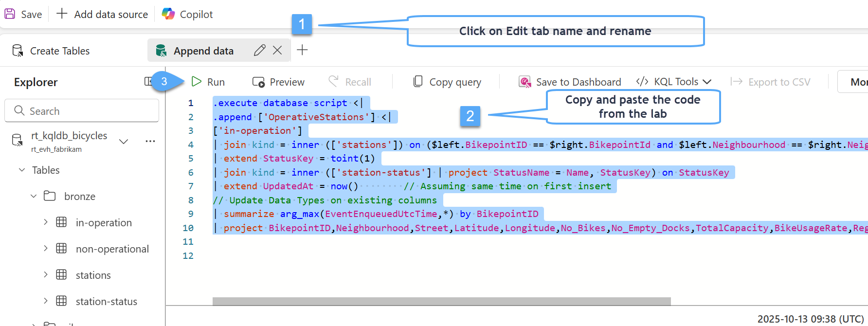This screenshot has height=326, width=868.
Task: Click the Save button label
Action: pos(32,15)
